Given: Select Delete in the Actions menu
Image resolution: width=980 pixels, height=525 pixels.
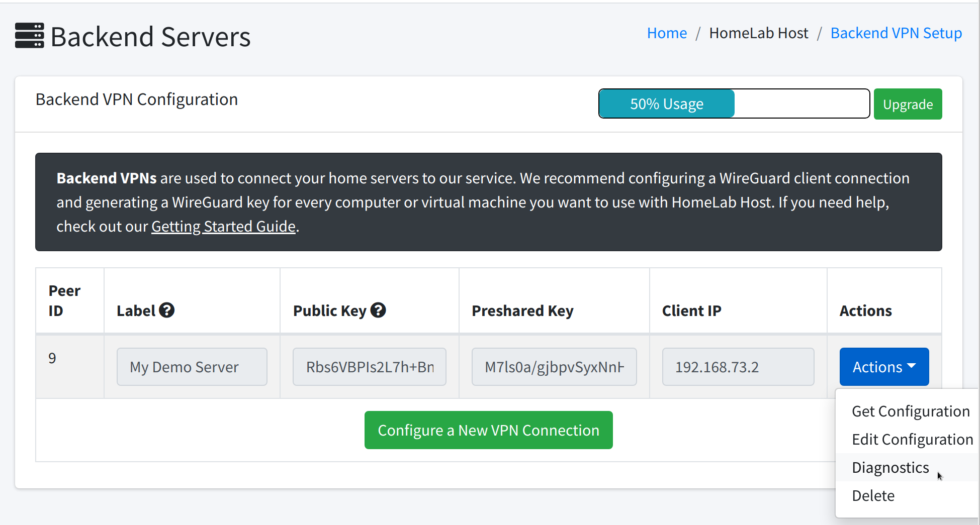Looking at the screenshot, I should [x=873, y=496].
